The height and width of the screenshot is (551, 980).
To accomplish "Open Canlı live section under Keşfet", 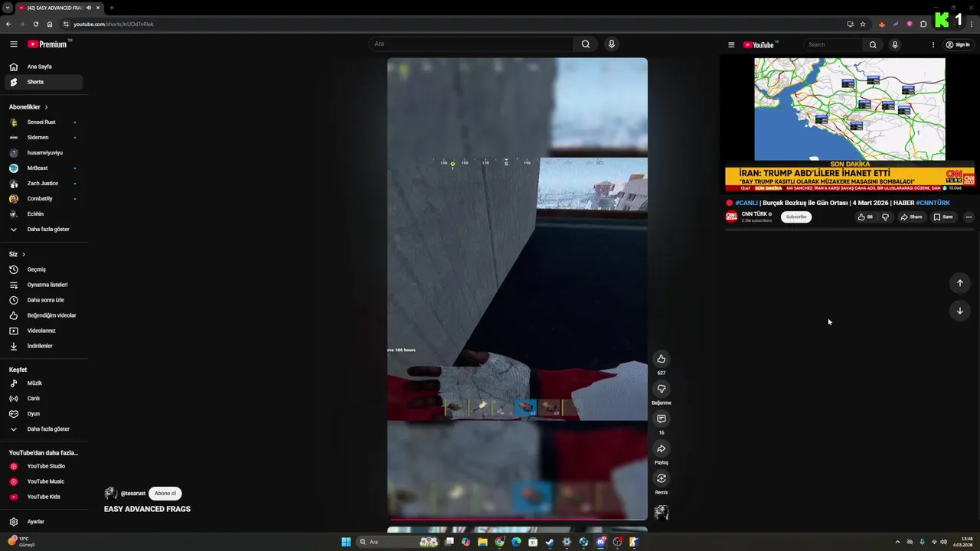I will 44,399.
